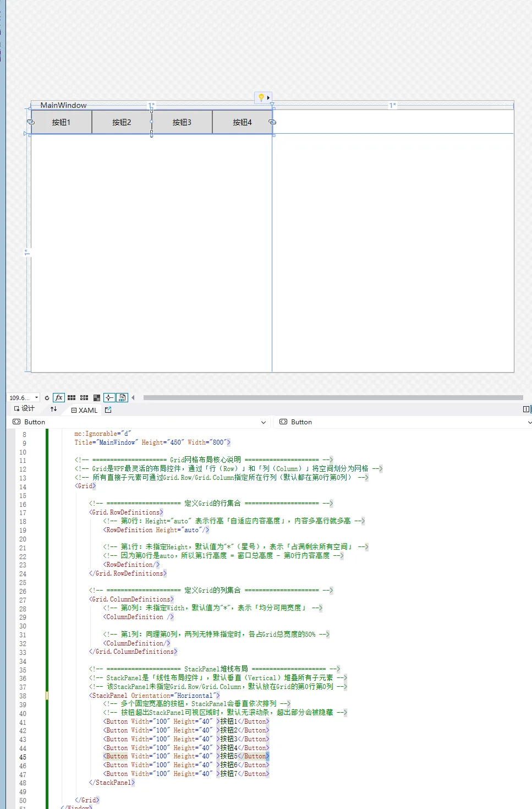Click StackPanel Orientation="Horizontal" line

pos(155,696)
